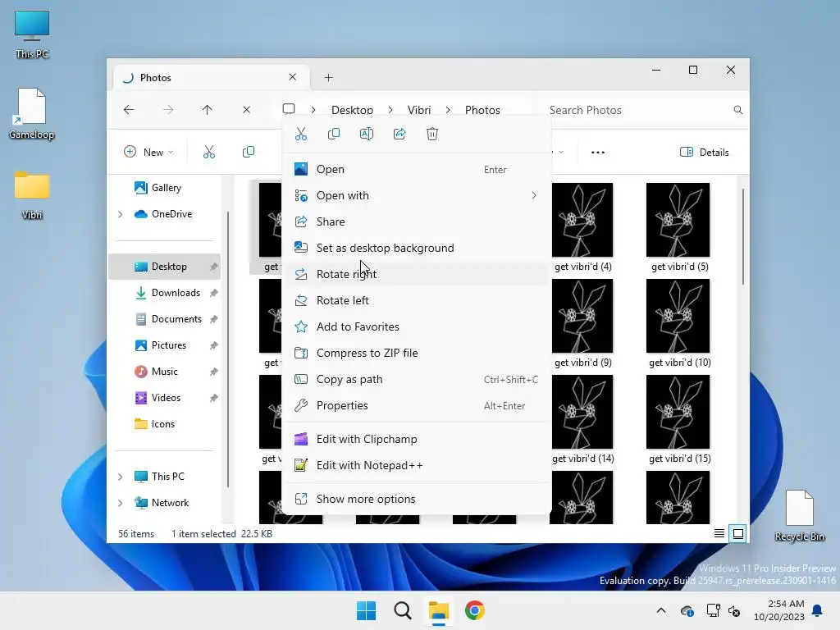The height and width of the screenshot is (630, 840).
Task: Expand the Open with submenu
Action: tap(416, 195)
